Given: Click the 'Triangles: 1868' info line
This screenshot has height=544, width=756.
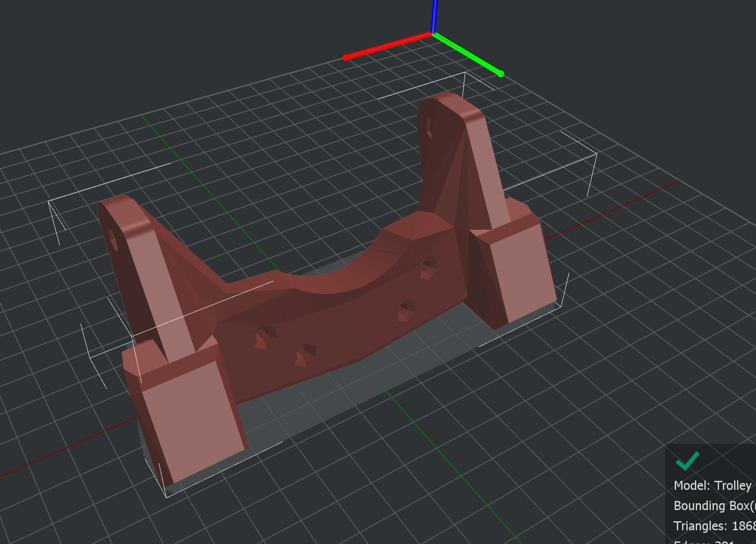Looking at the screenshot, I should (x=714, y=526).
